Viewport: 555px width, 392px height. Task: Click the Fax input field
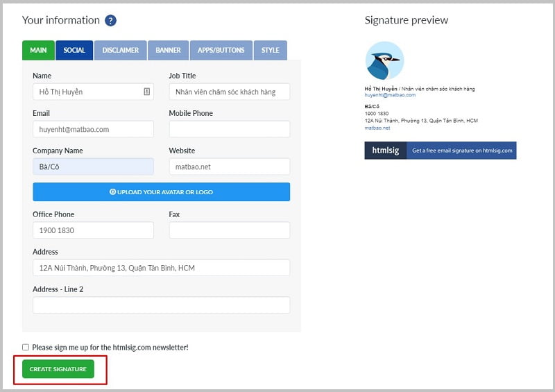click(x=229, y=230)
